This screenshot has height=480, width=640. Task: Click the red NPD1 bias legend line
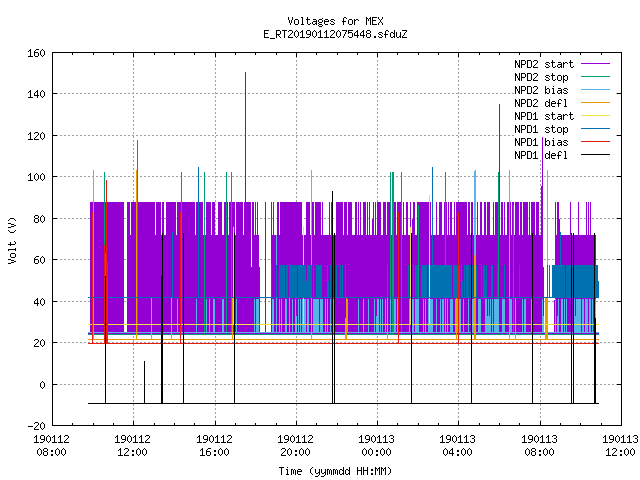pyautogui.click(x=595, y=142)
